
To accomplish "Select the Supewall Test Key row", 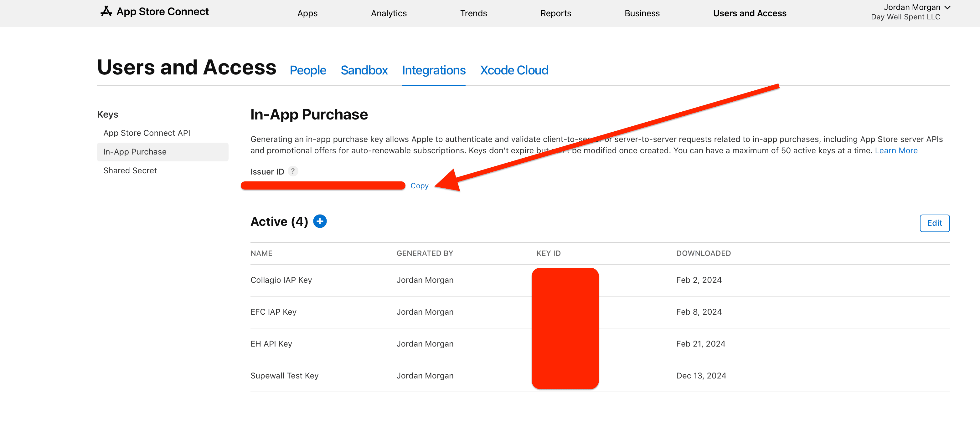I will click(284, 376).
